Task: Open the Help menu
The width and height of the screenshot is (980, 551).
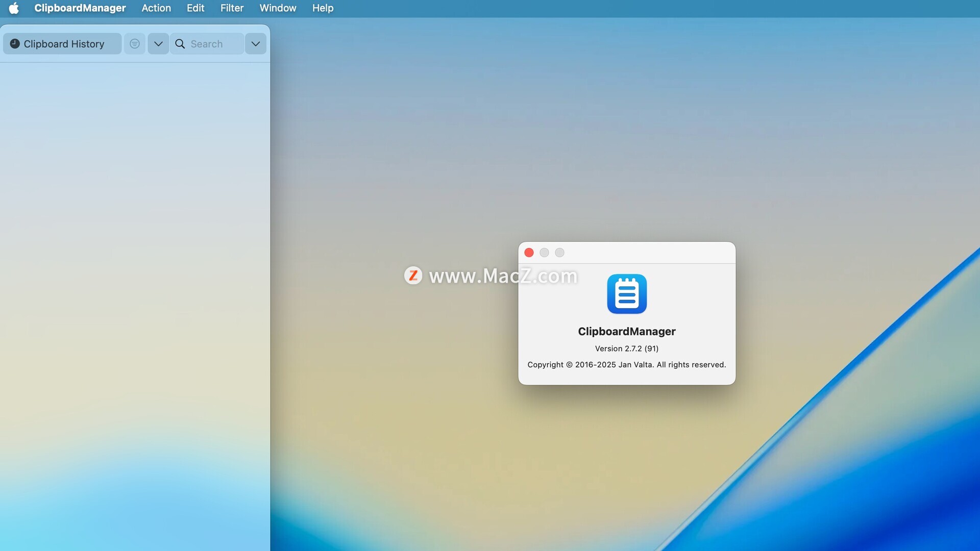Action: [x=323, y=8]
